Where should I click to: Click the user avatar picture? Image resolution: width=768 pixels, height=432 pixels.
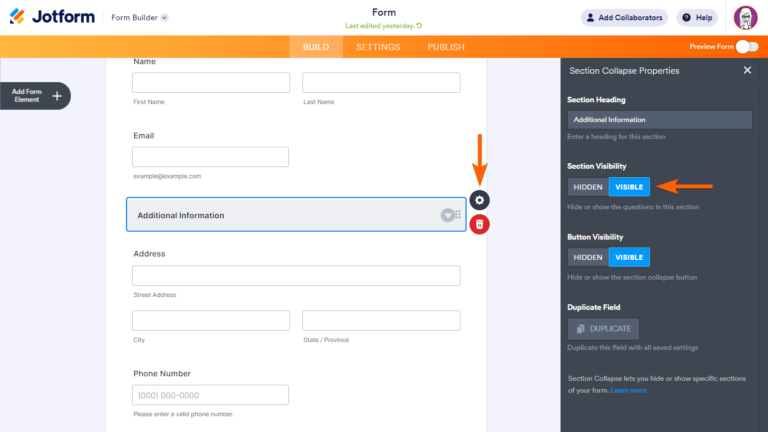745,17
